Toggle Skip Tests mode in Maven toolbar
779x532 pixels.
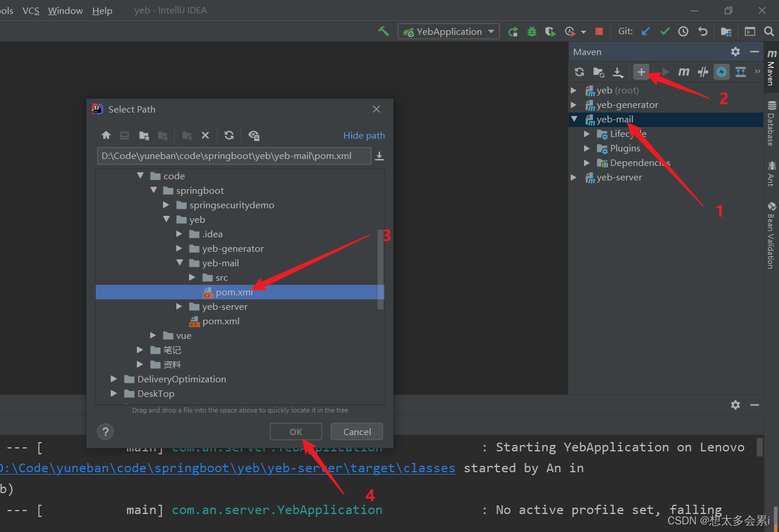coord(722,72)
